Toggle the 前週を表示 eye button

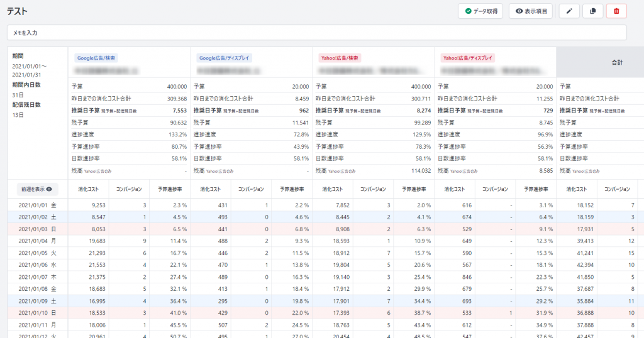click(37, 189)
